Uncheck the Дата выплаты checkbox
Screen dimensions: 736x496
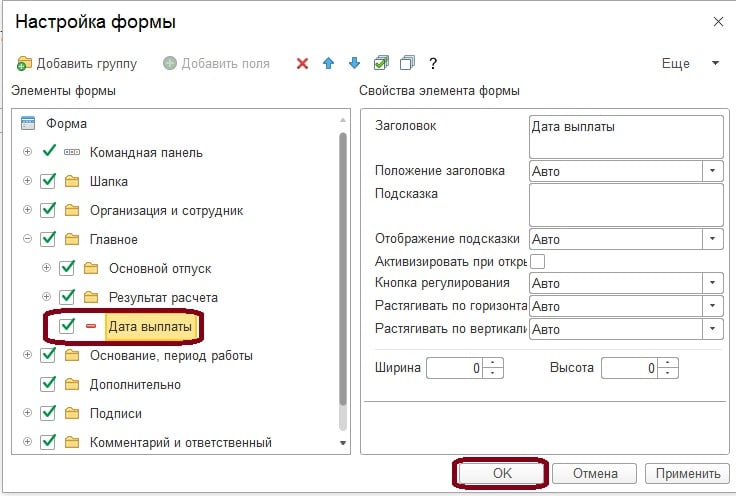pos(67,326)
